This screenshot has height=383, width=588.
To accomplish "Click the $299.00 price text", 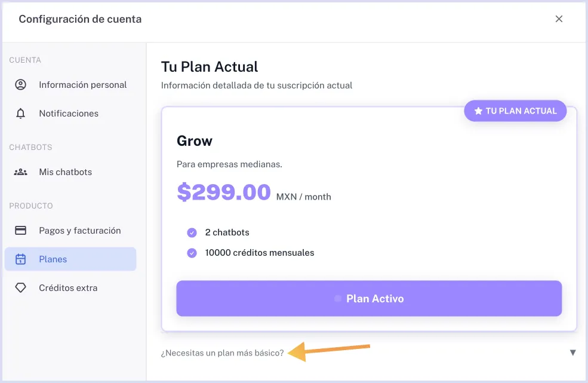I will coord(224,192).
